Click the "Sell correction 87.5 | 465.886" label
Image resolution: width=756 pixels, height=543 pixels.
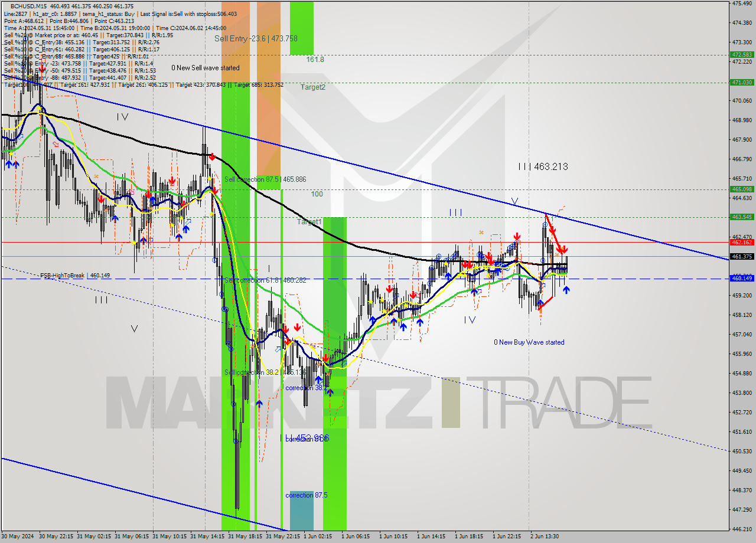click(265, 179)
